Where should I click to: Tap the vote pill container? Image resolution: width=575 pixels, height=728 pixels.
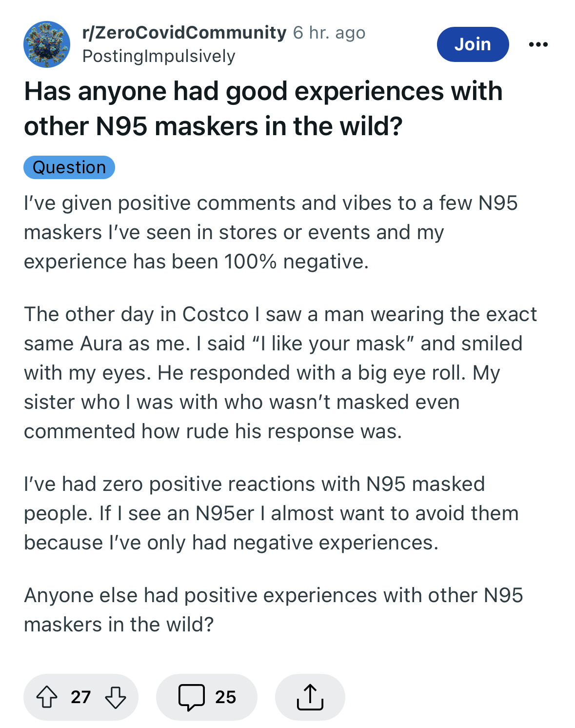coord(81,697)
